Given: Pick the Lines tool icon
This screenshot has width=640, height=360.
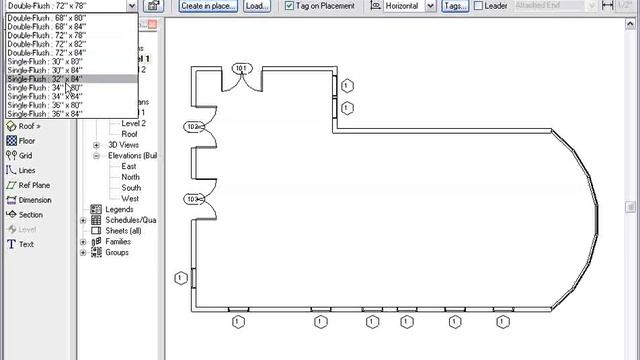Looking at the screenshot, I should coord(11,170).
